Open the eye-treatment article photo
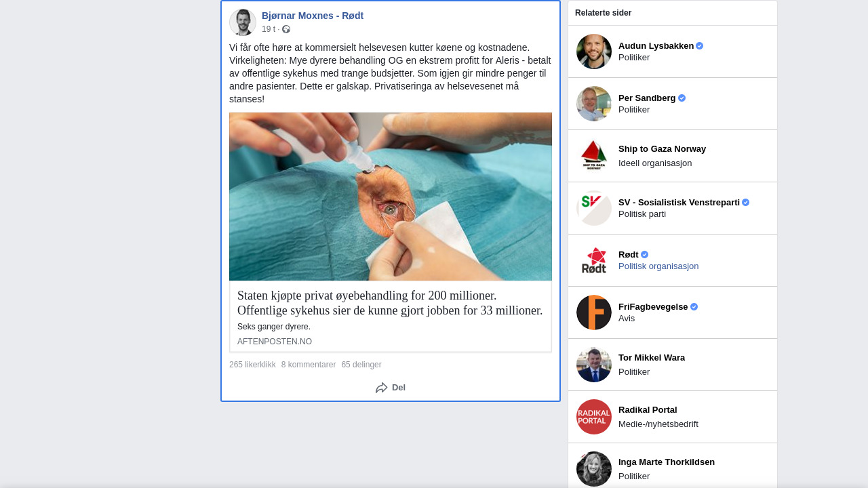Image resolution: width=868 pixels, height=488 pixels. 391,197
